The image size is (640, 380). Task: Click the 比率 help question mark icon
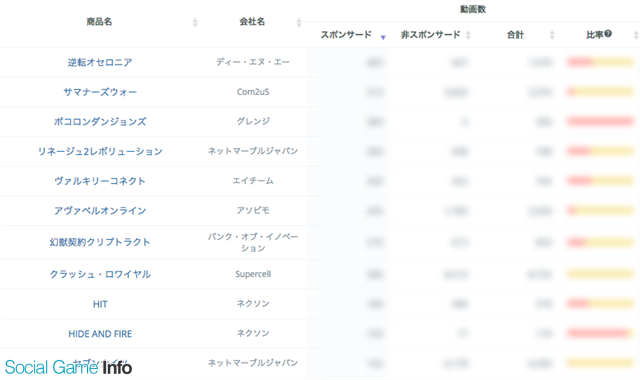coord(608,33)
